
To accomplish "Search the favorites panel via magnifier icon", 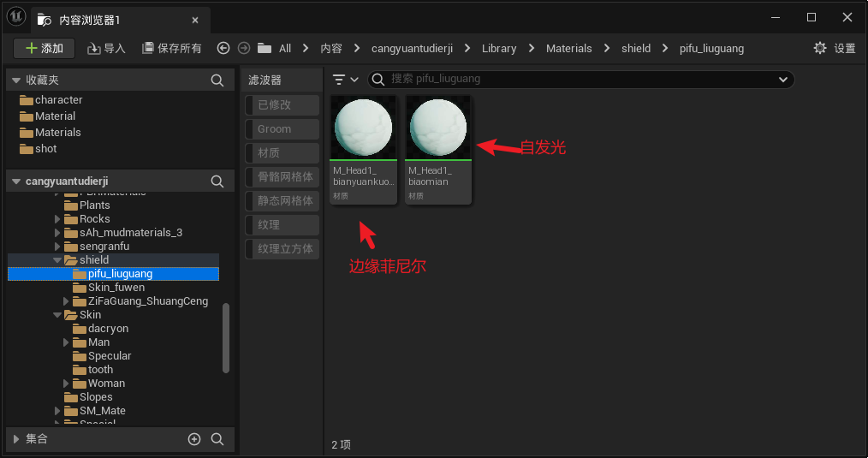I will click(217, 80).
